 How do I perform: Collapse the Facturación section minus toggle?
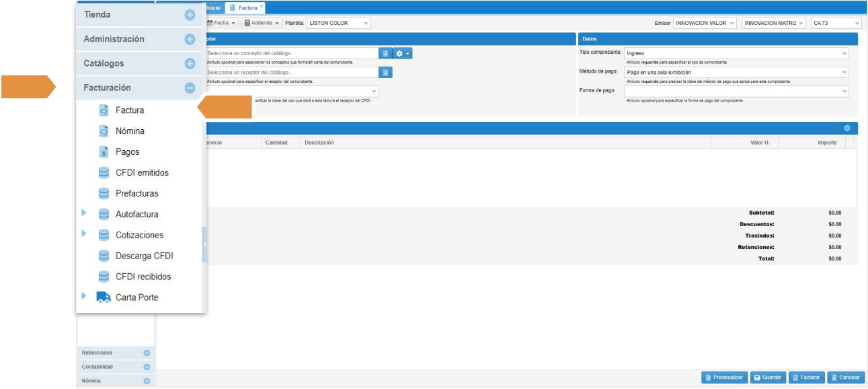point(190,88)
